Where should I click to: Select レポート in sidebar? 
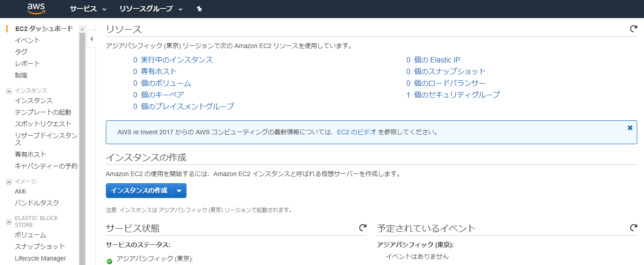point(27,63)
